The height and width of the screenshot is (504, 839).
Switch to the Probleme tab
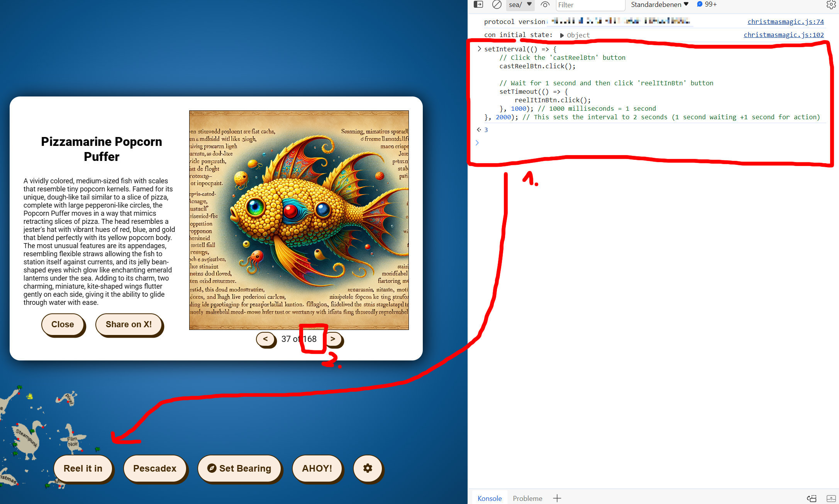pyautogui.click(x=527, y=498)
